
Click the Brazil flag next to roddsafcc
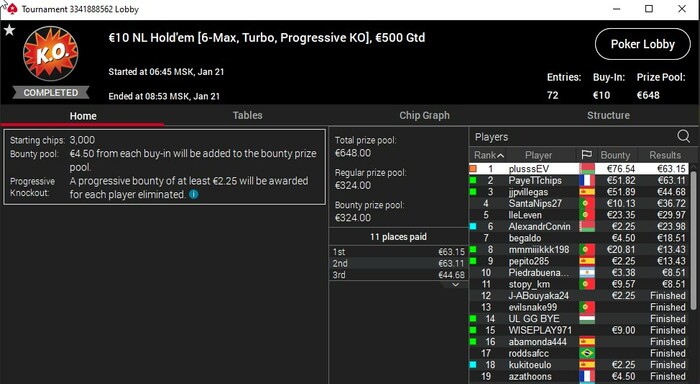[x=587, y=353]
